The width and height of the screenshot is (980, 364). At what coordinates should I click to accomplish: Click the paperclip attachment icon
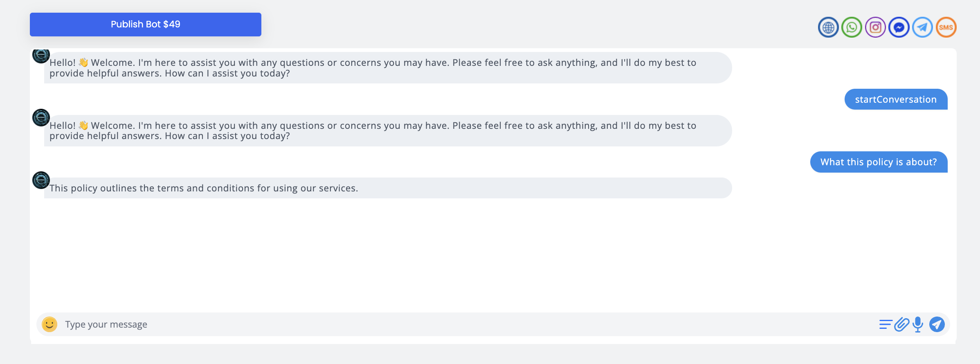(901, 324)
